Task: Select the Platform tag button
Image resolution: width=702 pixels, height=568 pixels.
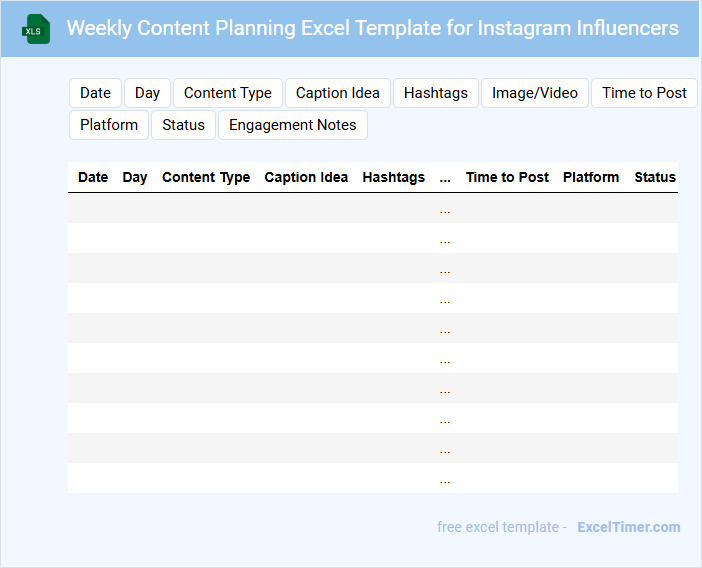Action: click(109, 125)
